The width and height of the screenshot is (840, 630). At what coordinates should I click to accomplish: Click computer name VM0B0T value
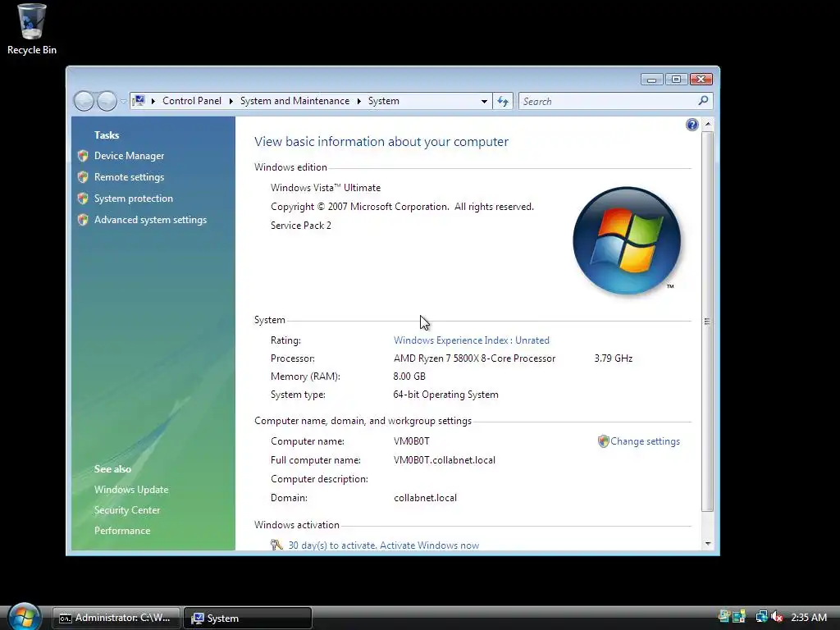[x=412, y=441]
